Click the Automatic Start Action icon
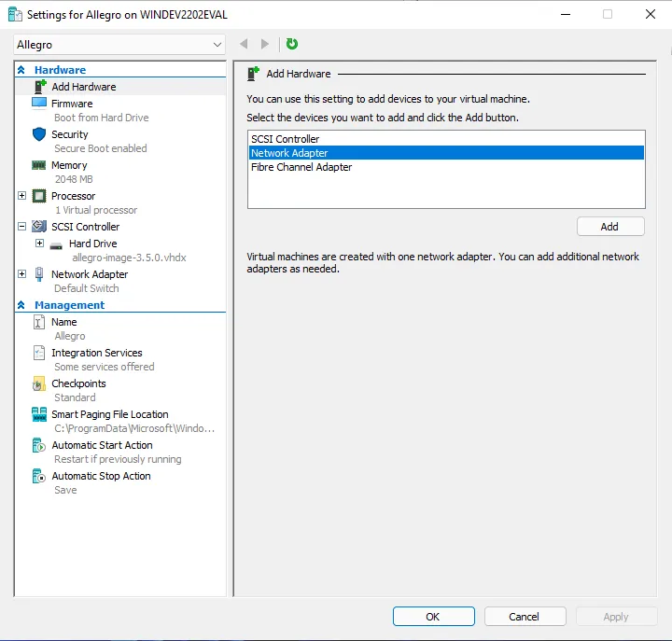The image size is (672, 641). click(x=39, y=445)
